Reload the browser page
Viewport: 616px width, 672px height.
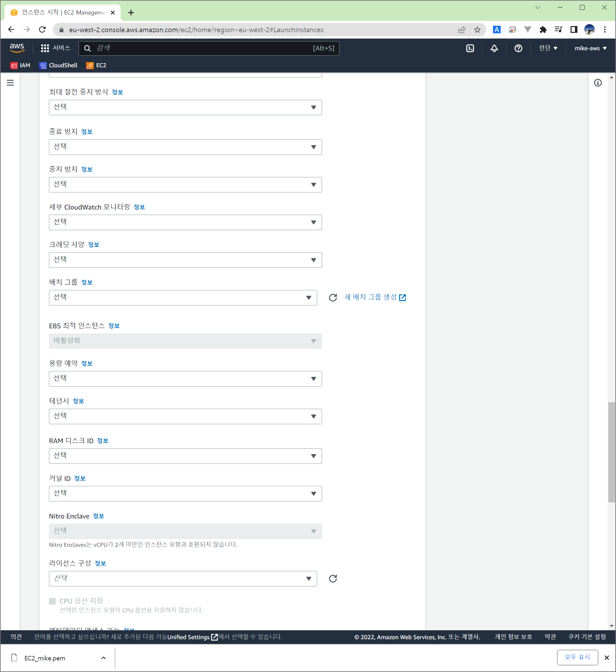tap(43, 30)
